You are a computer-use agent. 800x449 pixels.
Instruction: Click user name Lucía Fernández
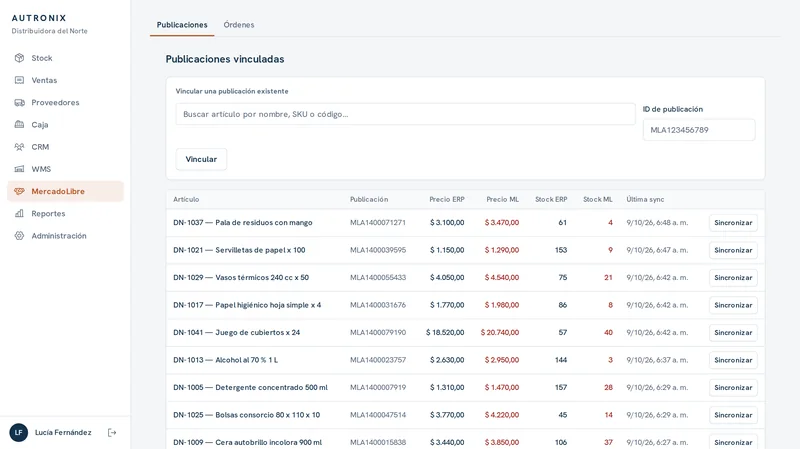tap(63, 433)
